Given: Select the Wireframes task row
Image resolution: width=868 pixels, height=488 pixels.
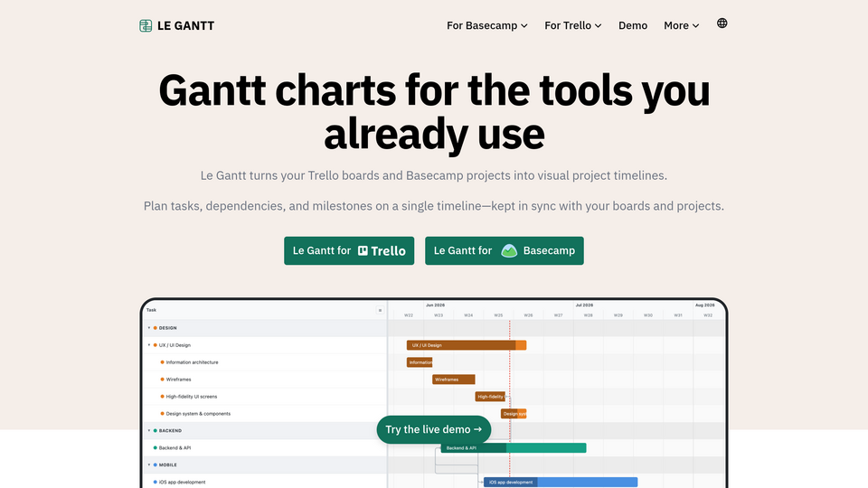Looking at the screenshot, I should click(x=265, y=380).
